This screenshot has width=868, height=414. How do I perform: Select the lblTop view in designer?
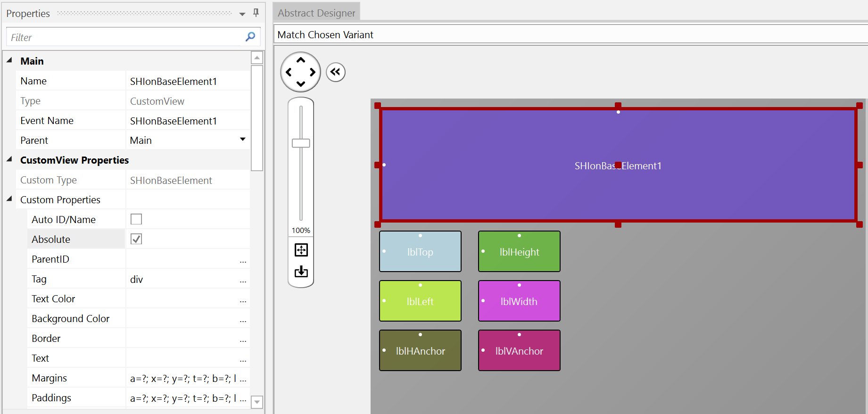coord(420,251)
